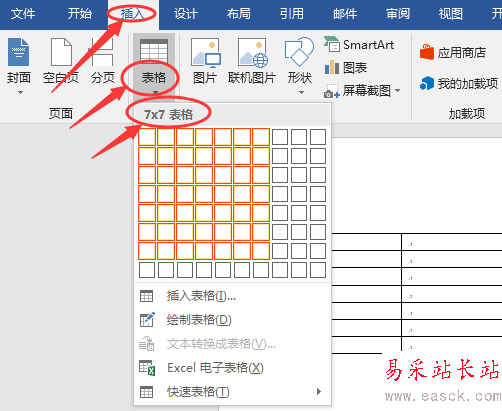Expand the Screenshot dropdown arrow
The height and width of the screenshot is (411, 502).
[397, 90]
